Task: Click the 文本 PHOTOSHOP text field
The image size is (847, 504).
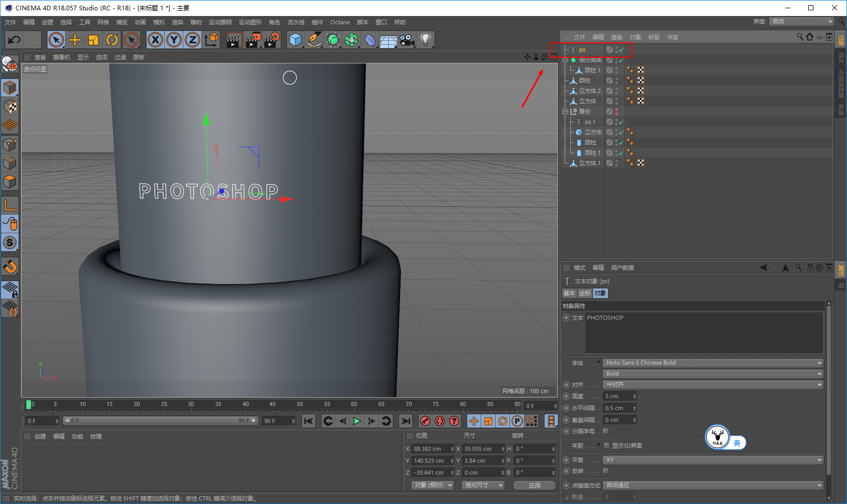Action: 704,333
